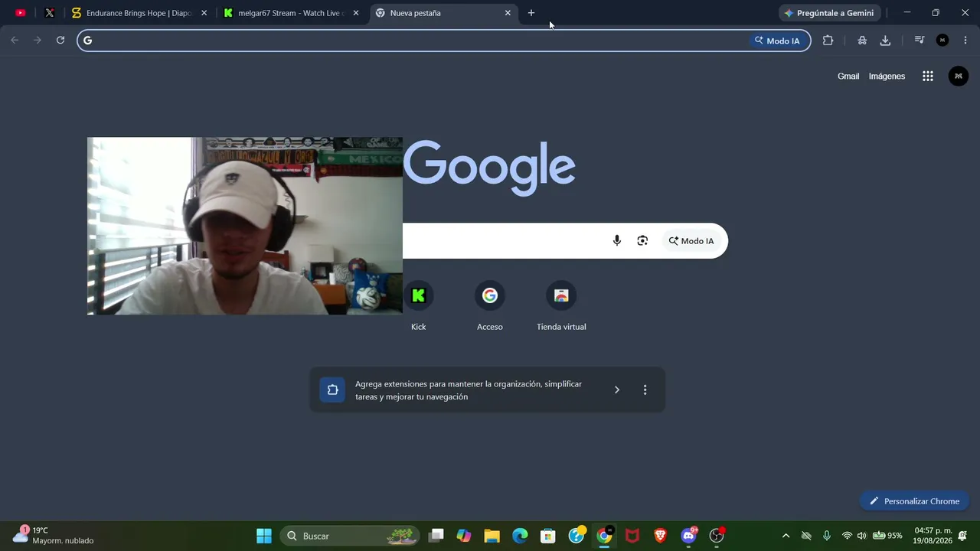Launch Microsoft Copilot from taskbar
Viewport: 980px width, 551px height.
pyautogui.click(x=464, y=536)
